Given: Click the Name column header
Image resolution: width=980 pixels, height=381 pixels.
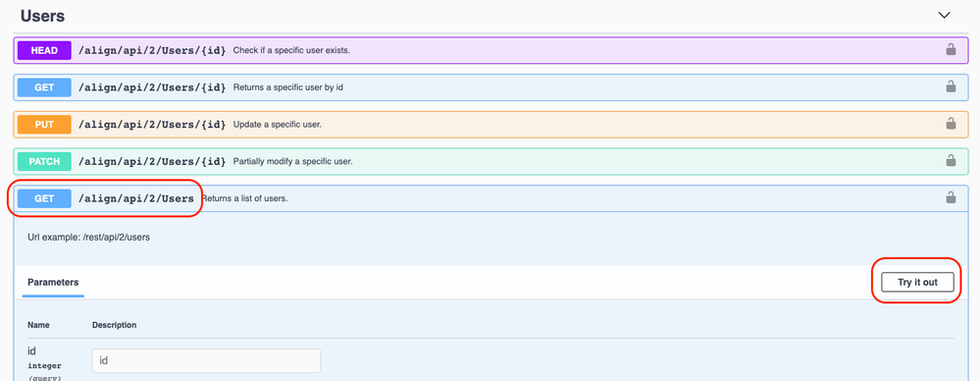Looking at the screenshot, I should (39, 325).
